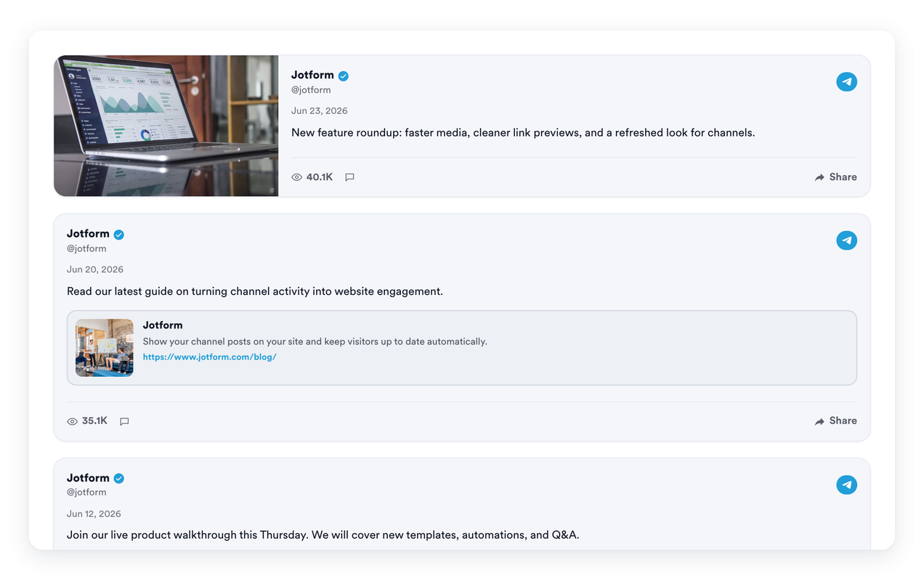Open the Telegram icon on the Jun 23 post

coord(846,82)
